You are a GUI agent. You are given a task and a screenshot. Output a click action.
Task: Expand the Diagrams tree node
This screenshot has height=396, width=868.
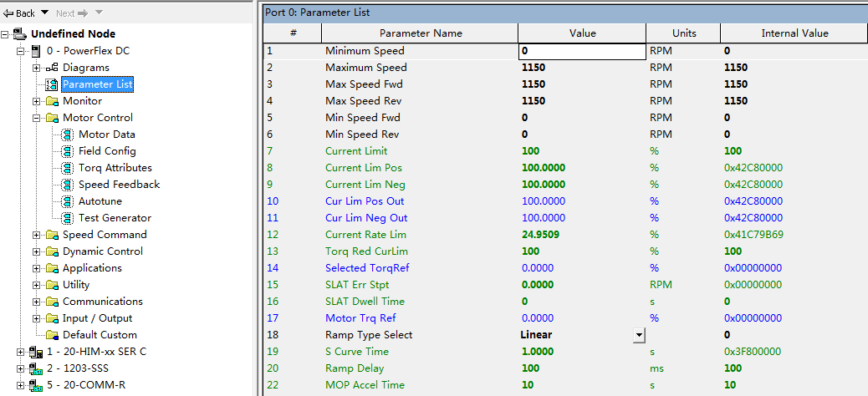[37, 68]
